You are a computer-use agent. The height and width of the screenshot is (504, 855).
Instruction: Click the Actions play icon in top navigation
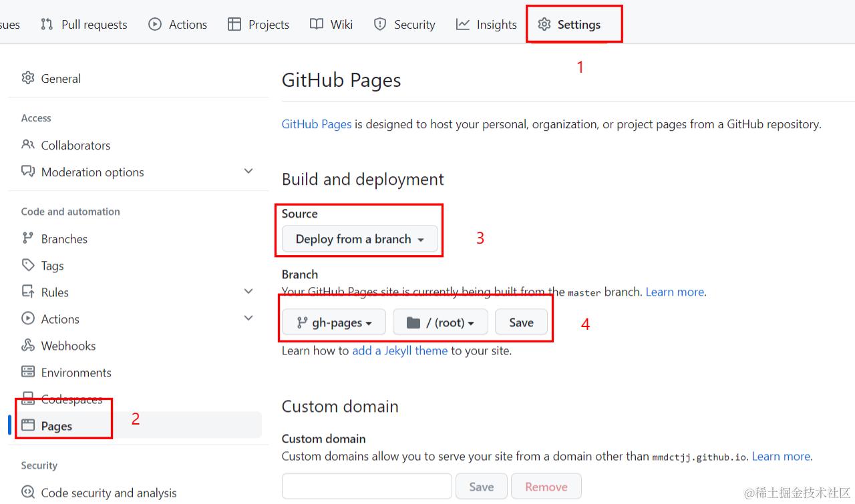click(155, 25)
